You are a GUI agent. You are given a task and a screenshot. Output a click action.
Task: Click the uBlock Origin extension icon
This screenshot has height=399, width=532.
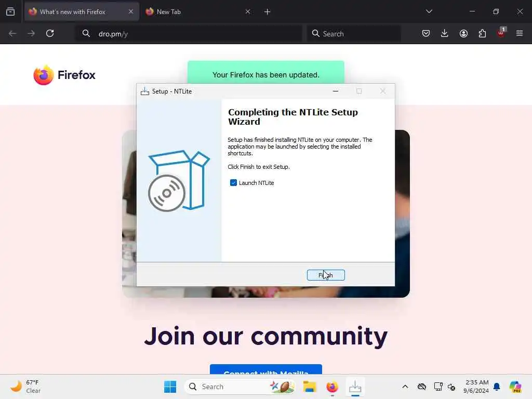pos(501,33)
